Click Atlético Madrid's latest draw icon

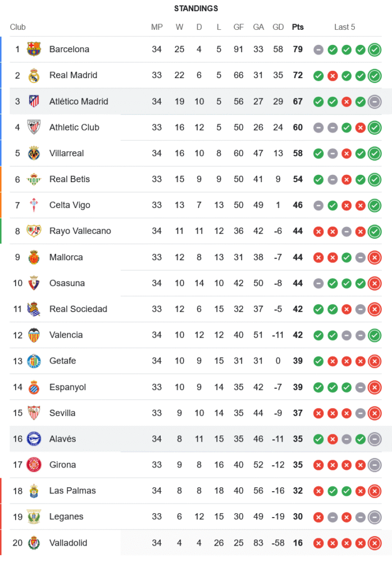pyautogui.click(x=375, y=101)
